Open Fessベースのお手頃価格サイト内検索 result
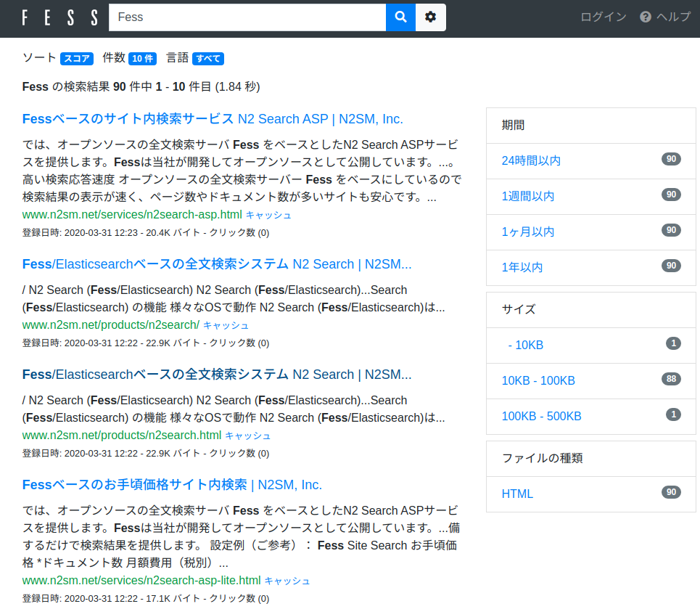Image resolution: width=700 pixels, height=609 pixels. [172, 485]
